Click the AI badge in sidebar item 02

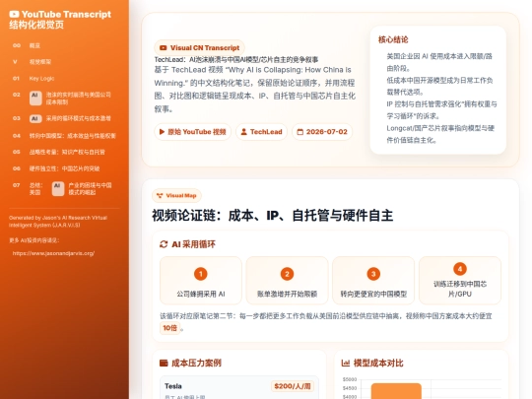pos(35,99)
